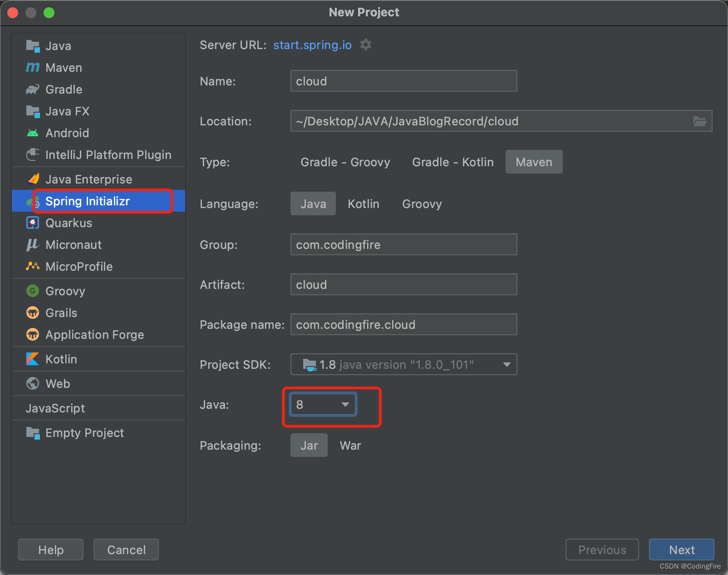
Task: Select Grails in the project list
Action: (x=98, y=313)
